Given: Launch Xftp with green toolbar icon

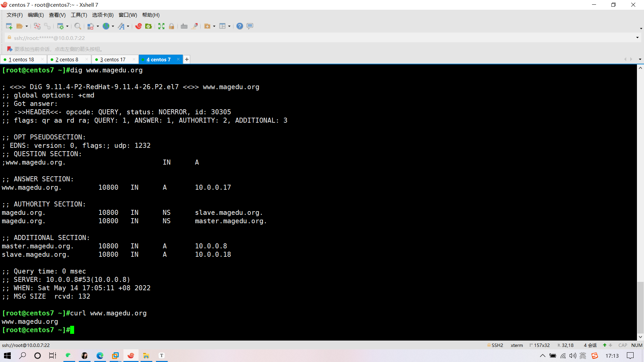Looking at the screenshot, I should coord(148,26).
